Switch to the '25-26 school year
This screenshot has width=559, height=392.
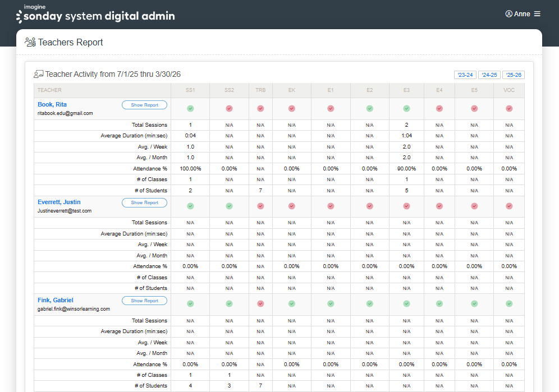(512, 75)
